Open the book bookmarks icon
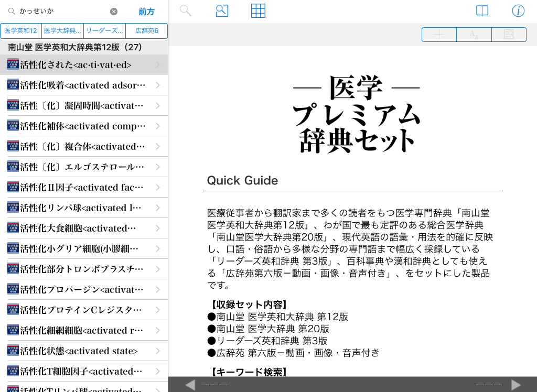The width and height of the screenshot is (537, 392). click(482, 11)
